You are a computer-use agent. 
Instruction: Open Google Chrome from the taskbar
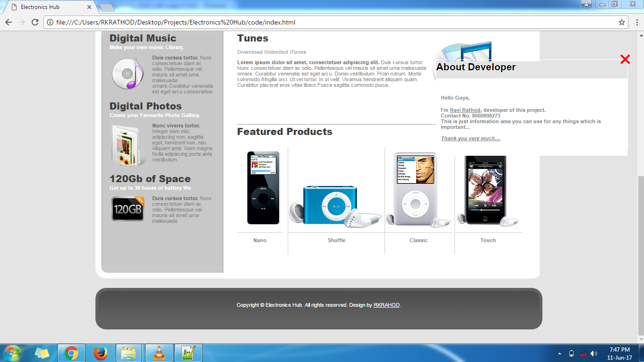(71, 353)
